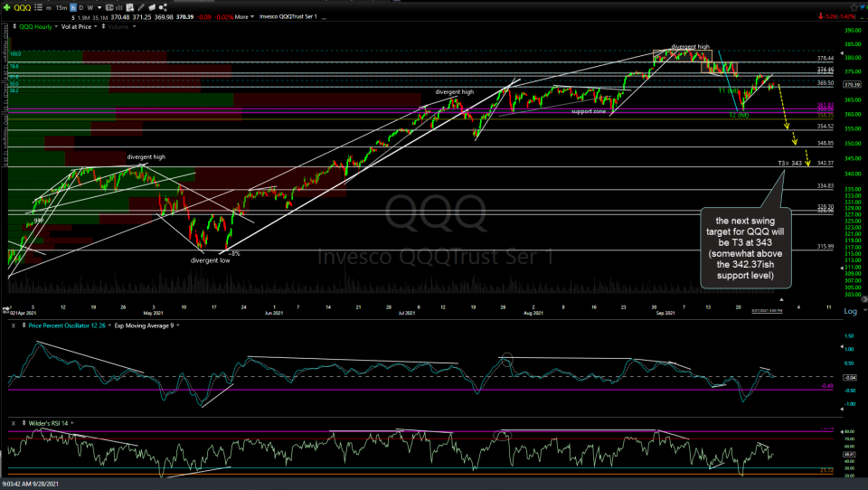Viewport: 868px width, 490px height.
Task: Click the 354.52 horizontal level label
Action: coord(825,127)
